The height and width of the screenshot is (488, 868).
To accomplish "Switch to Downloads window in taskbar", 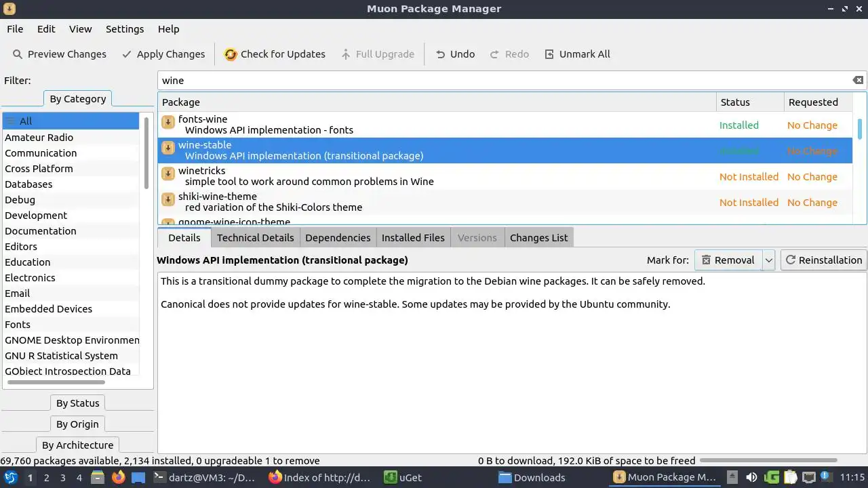I will [x=532, y=477].
